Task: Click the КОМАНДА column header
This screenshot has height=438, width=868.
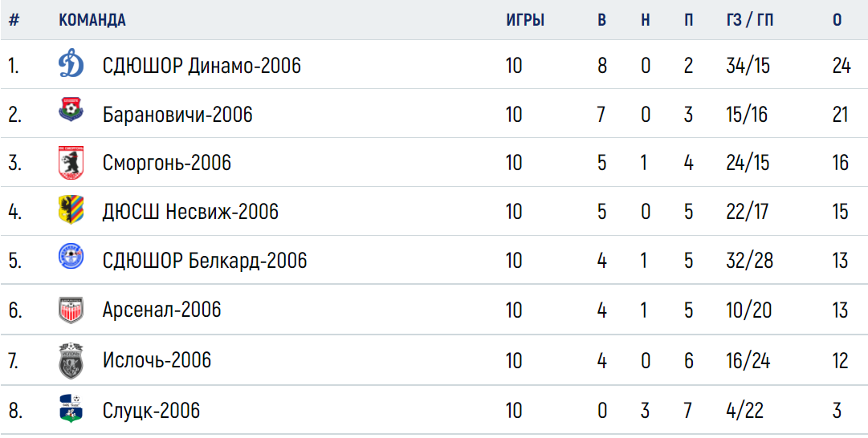Action: [92, 21]
